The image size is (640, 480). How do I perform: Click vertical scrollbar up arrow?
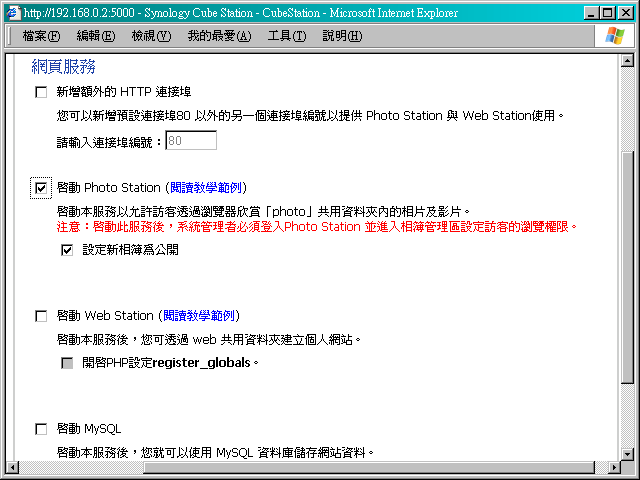click(627, 61)
